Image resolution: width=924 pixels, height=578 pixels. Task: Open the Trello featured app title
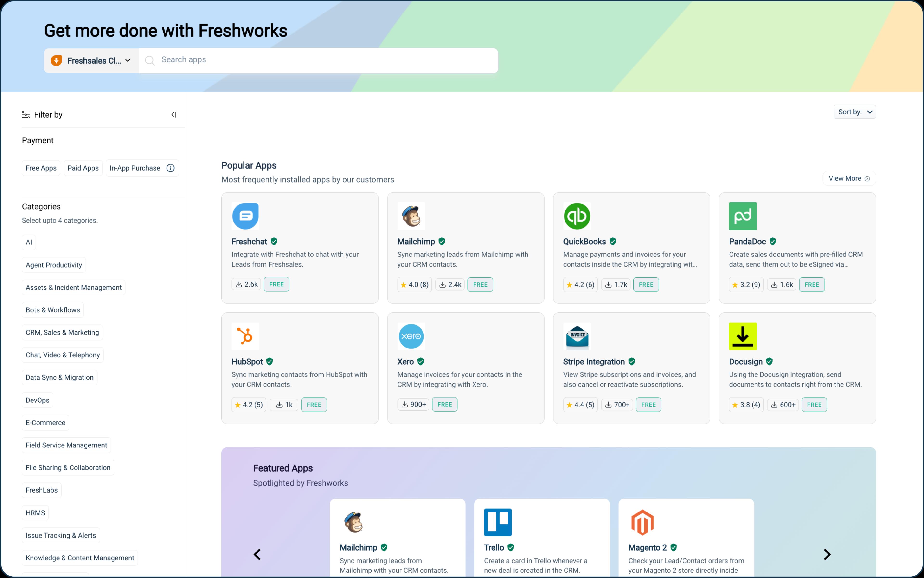tap(494, 548)
